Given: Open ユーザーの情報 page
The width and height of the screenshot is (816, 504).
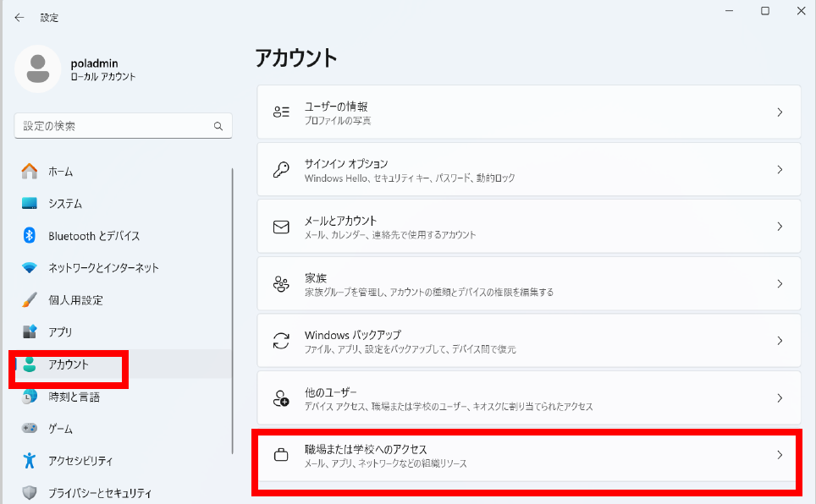Looking at the screenshot, I should pos(529,112).
